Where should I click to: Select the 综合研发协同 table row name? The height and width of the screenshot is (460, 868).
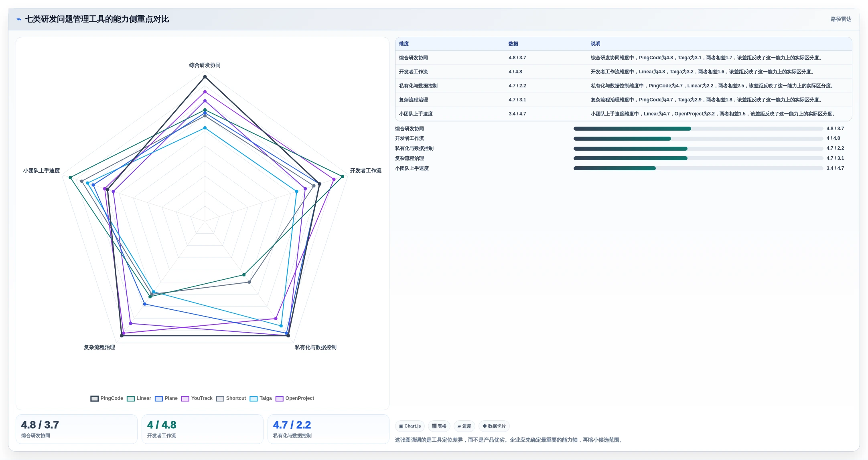pos(414,58)
